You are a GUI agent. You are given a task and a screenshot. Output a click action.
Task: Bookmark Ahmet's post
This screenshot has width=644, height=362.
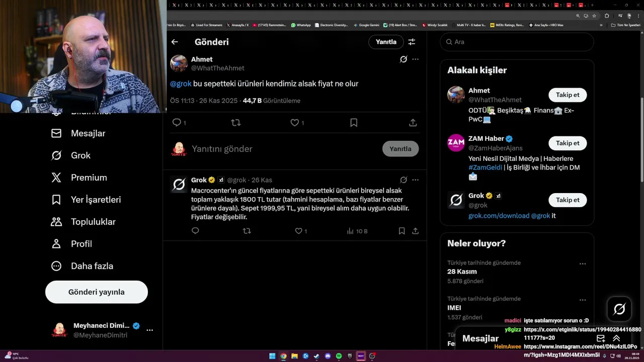coord(354,122)
